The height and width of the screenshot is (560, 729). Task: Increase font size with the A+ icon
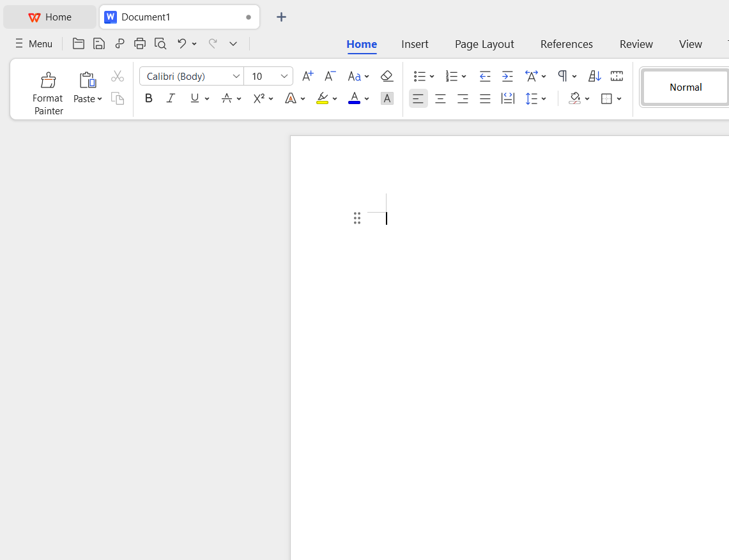pyautogui.click(x=307, y=76)
